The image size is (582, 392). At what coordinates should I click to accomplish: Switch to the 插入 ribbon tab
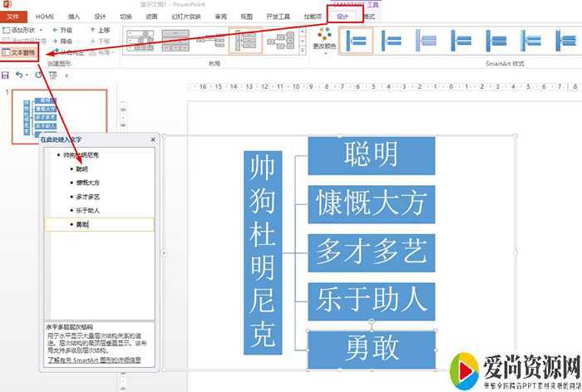(75, 16)
